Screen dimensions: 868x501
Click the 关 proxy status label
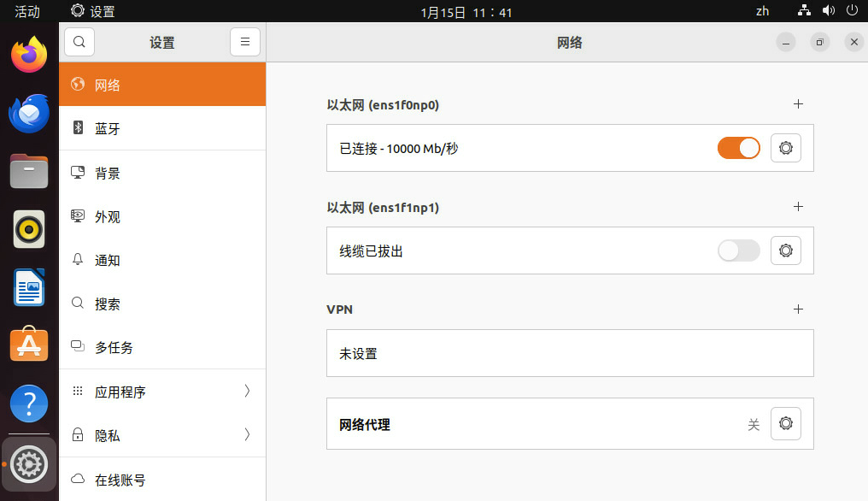(x=754, y=425)
